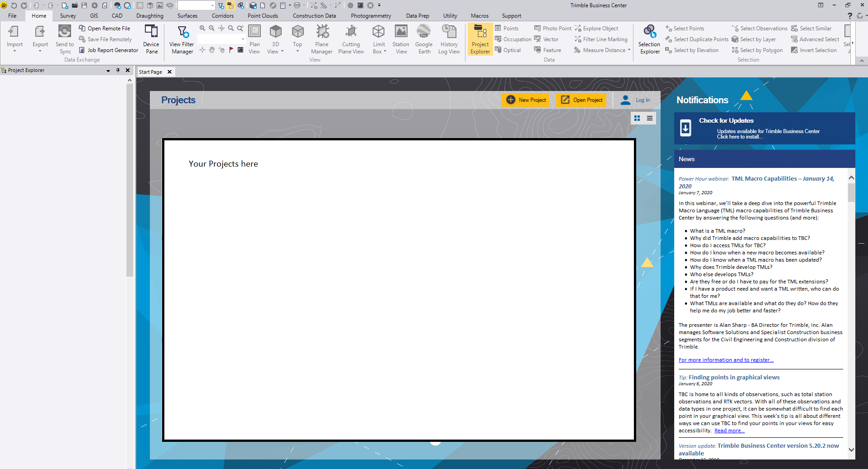Open the Station View
This screenshot has height=469, width=868.
click(x=401, y=39)
